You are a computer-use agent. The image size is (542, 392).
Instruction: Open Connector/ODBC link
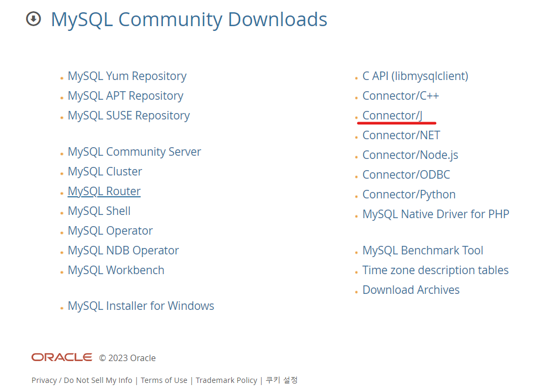(406, 174)
